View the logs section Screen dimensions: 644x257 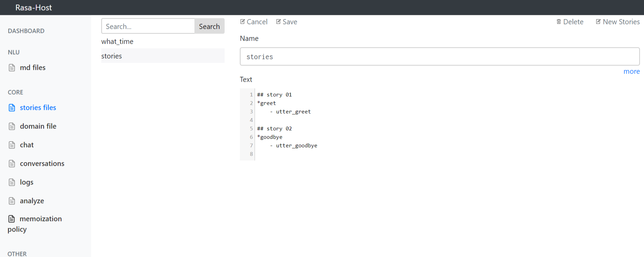[x=26, y=182]
